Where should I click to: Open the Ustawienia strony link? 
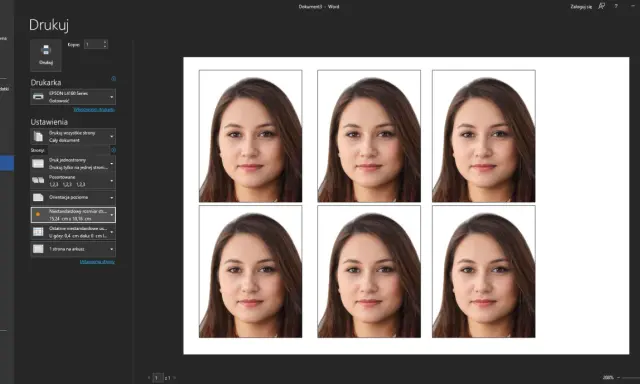[97, 262]
